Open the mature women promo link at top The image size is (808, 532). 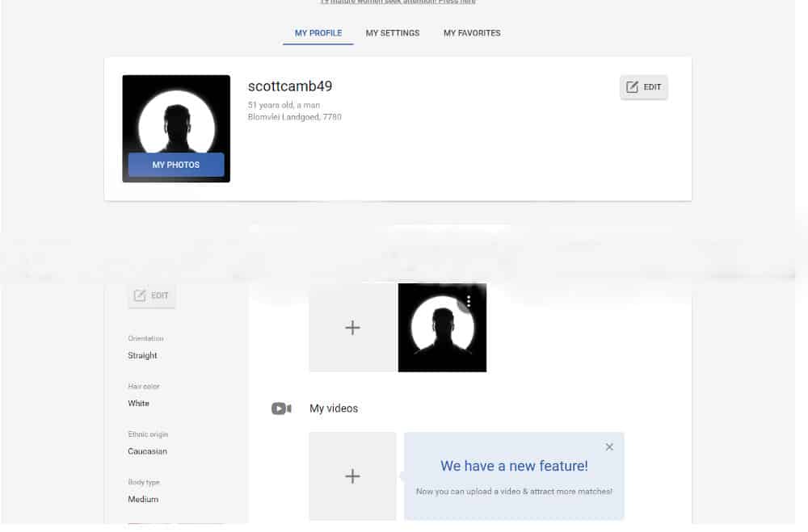click(x=398, y=2)
